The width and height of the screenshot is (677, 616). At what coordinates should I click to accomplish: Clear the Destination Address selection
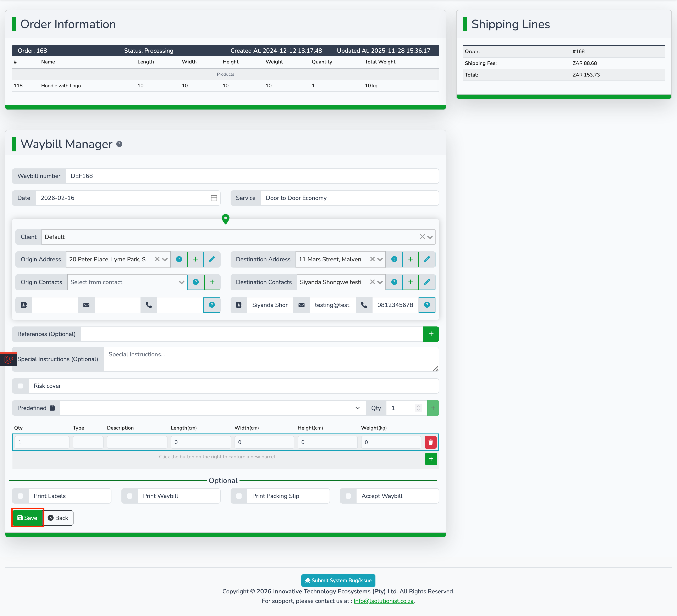point(372,259)
